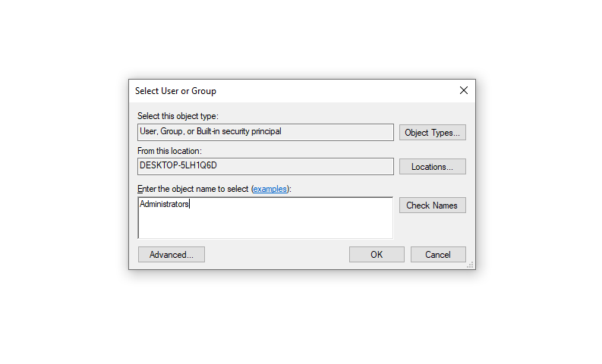Viewport: 602px width, 364px height.
Task: Verify the name with Check Names
Action: click(432, 206)
